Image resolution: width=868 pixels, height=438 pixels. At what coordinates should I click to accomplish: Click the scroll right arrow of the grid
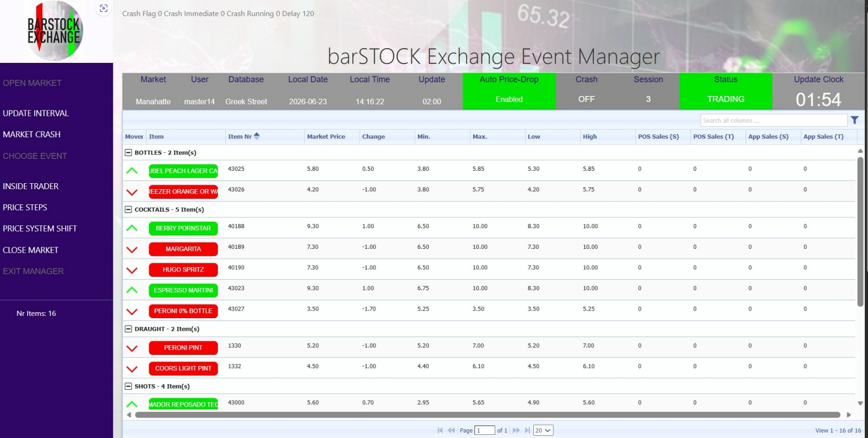click(x=849, y=415)
